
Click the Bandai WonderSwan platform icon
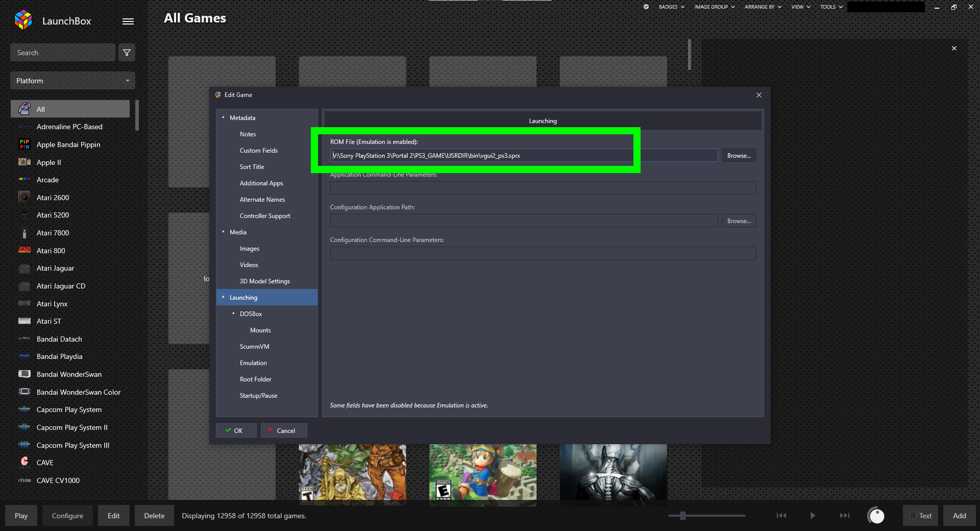tap(24, 374)
